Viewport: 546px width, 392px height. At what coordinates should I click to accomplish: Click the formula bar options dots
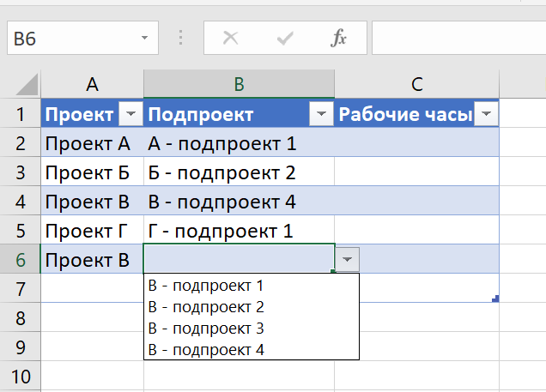point(180,38)
